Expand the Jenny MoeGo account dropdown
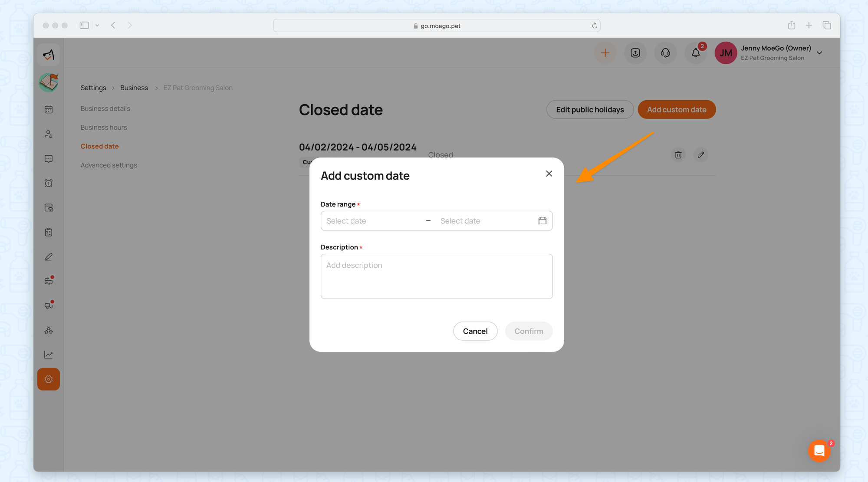 pyautogui.click(x=819, y=53)
